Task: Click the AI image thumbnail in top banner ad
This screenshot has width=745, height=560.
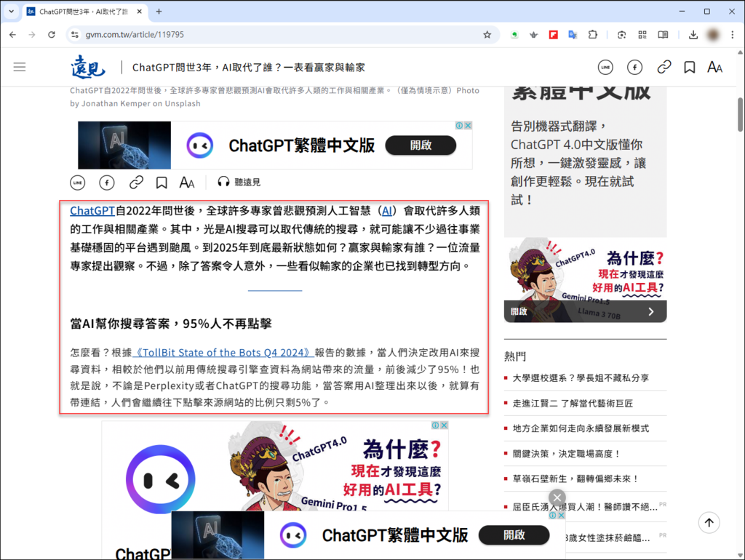Action: point(124,145)
